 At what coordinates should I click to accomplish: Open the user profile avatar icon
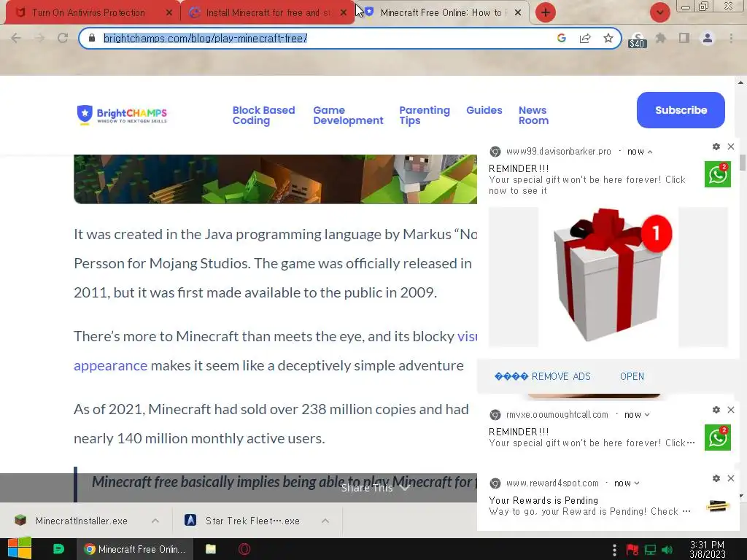pyautogui.click(x=708, y=38)
